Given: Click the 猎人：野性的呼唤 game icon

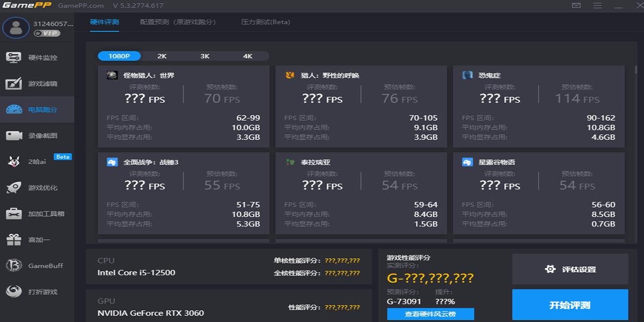Looking at the screenshot, I should (x=290, y=75).
